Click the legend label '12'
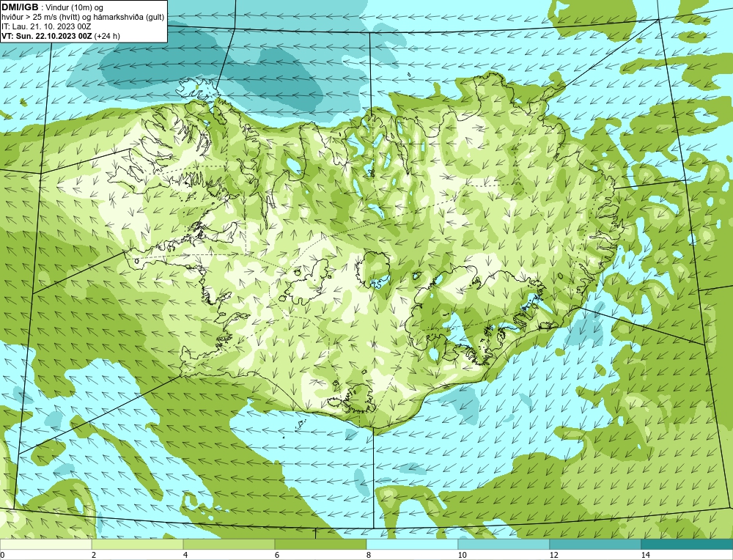 (x=554, y=555)
